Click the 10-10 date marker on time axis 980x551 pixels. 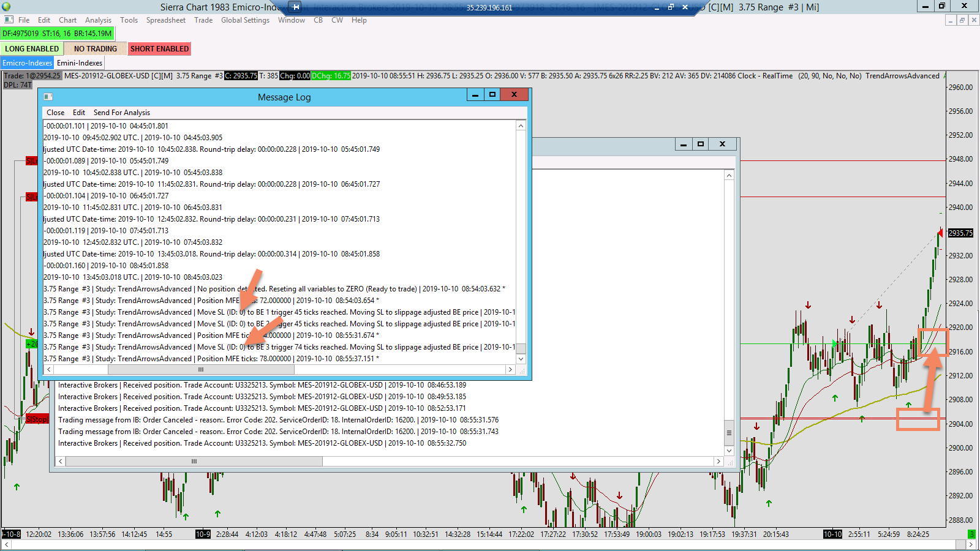tap(832, 534)
